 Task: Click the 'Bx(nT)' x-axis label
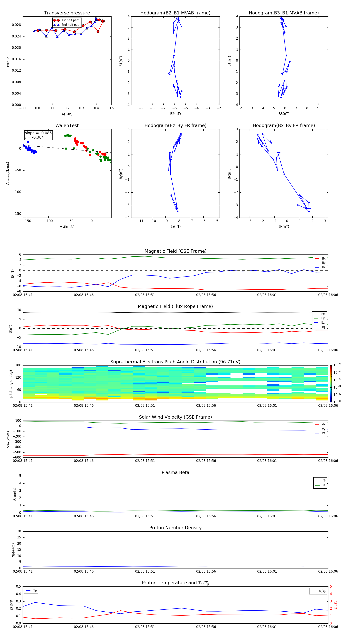point(284,227)
